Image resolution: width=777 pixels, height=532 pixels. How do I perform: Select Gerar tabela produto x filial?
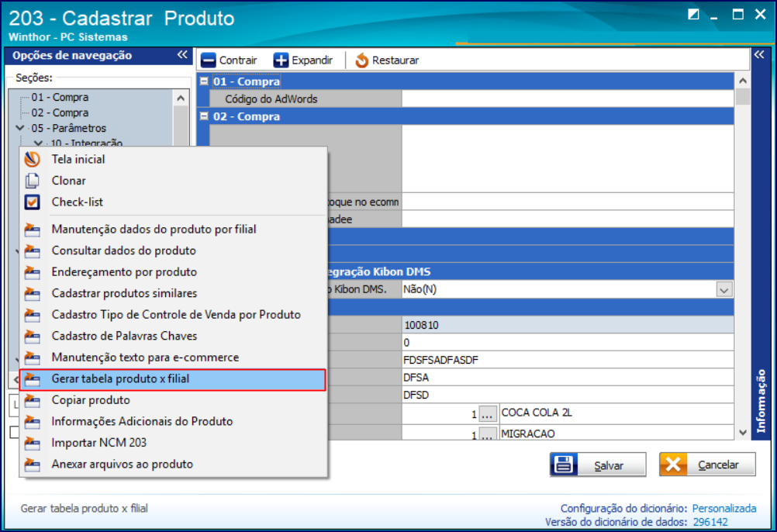coord(172,379)
